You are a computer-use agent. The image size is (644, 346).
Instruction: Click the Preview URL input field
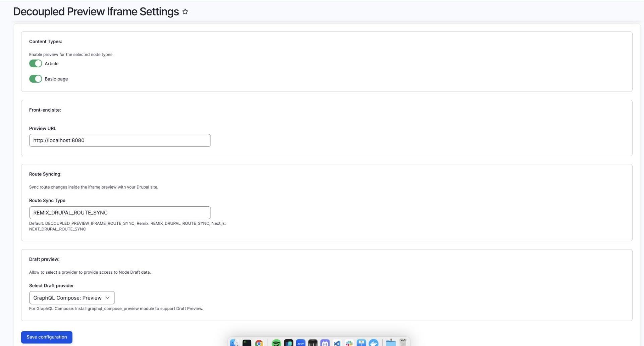(120, 140)
